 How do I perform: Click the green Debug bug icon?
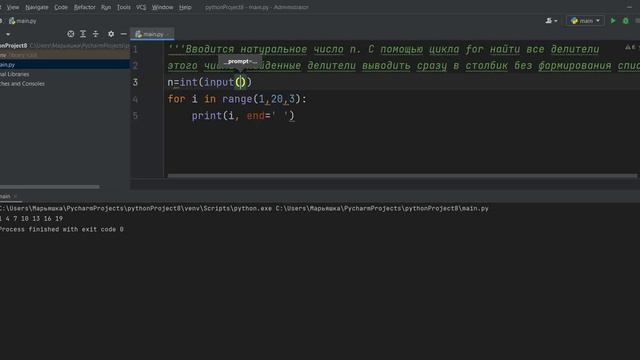point(625,21)
